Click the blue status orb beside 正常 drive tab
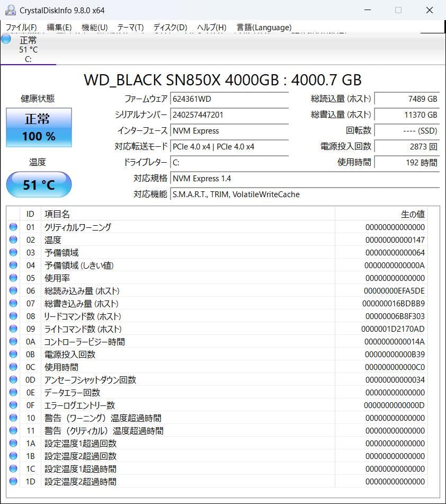The image size is (446, 504). (x=6, y=39)
